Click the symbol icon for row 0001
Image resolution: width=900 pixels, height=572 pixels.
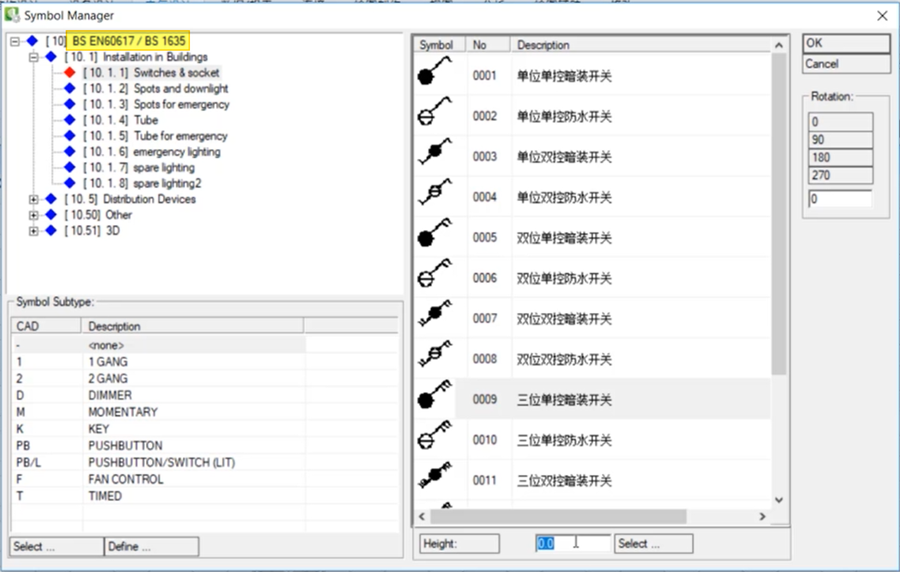coord(435,71)
